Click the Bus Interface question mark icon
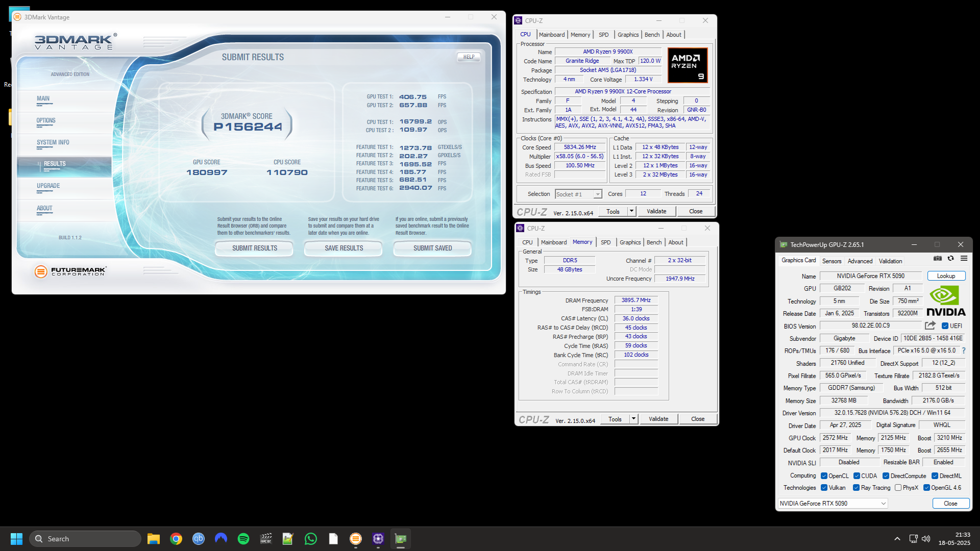This screenshot has width=980, height=551. coord(964,350)
